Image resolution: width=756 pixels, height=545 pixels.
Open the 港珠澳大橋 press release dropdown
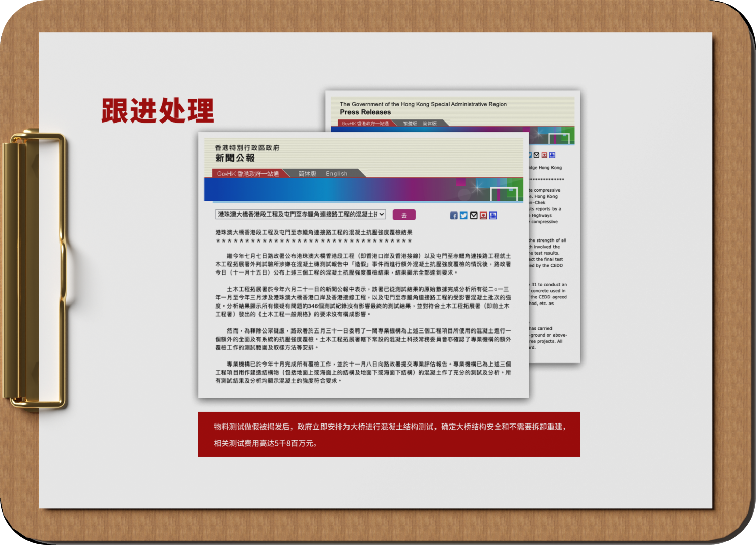click(x=300, y=215)
